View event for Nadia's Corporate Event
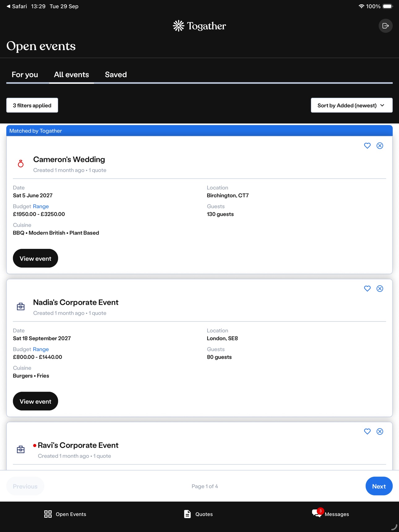 [36, 401]
